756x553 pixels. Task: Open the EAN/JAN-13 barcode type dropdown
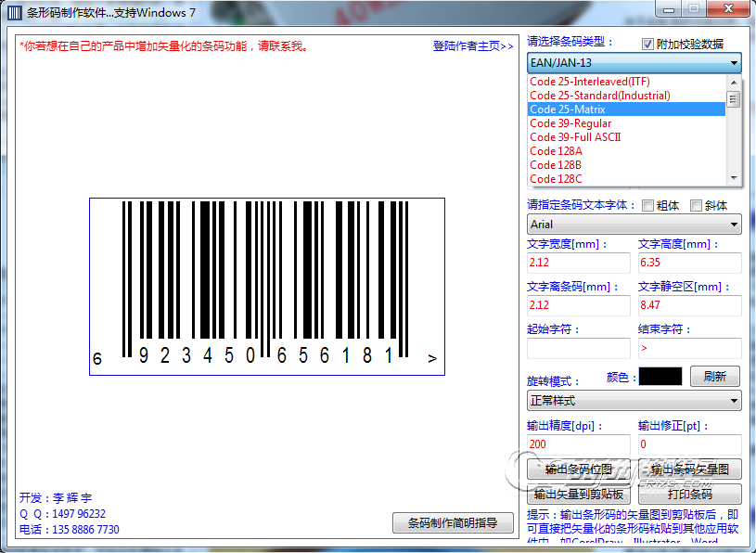[x=634, y=63]
